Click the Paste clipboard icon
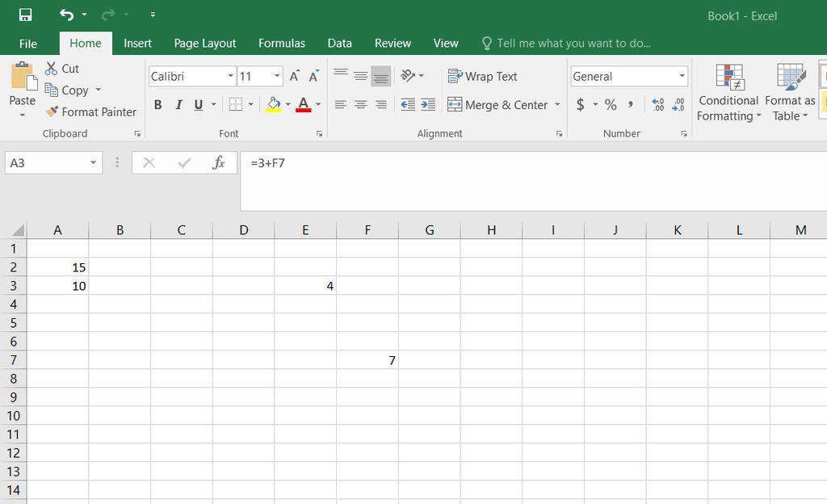Viewport: 827px width, 504px height. tap(23, 75)
